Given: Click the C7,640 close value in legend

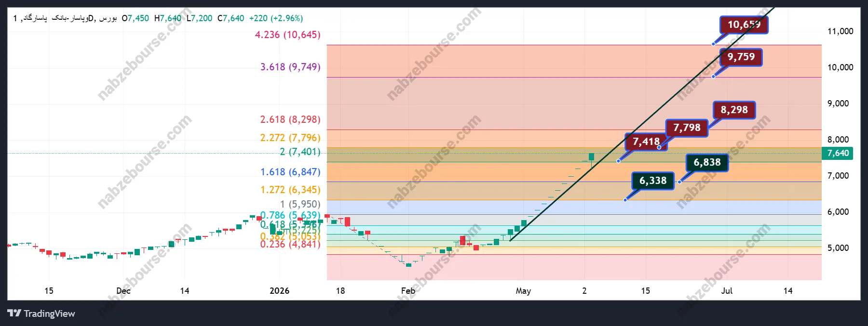Looking at the screenshot, I should click(231, 18).
